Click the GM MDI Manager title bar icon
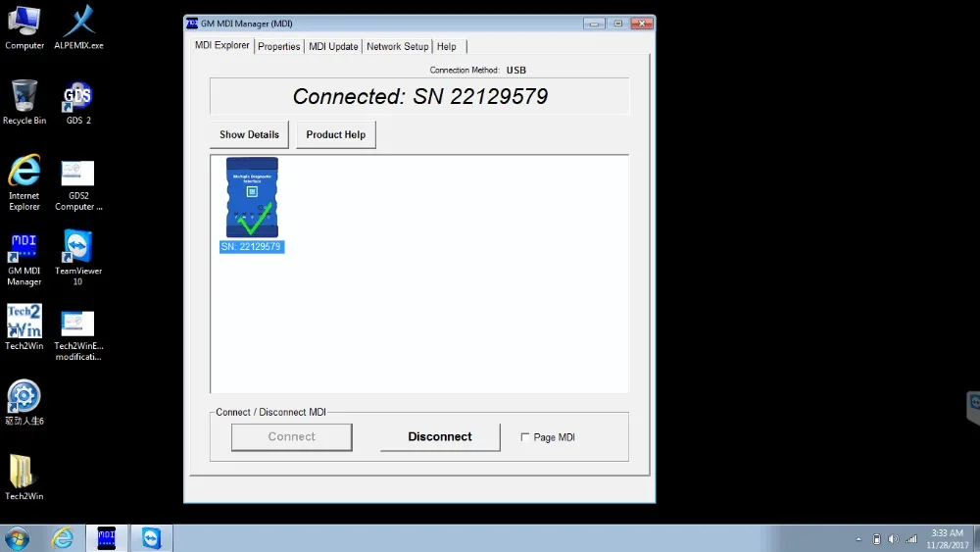Image resolution: width=980 pixels, height=552 pixels. 192,24
